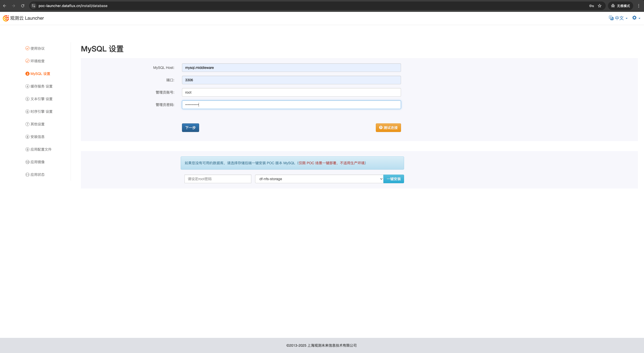
Task: Open site info icon in address bar
Action: click(x=34, y=6)
